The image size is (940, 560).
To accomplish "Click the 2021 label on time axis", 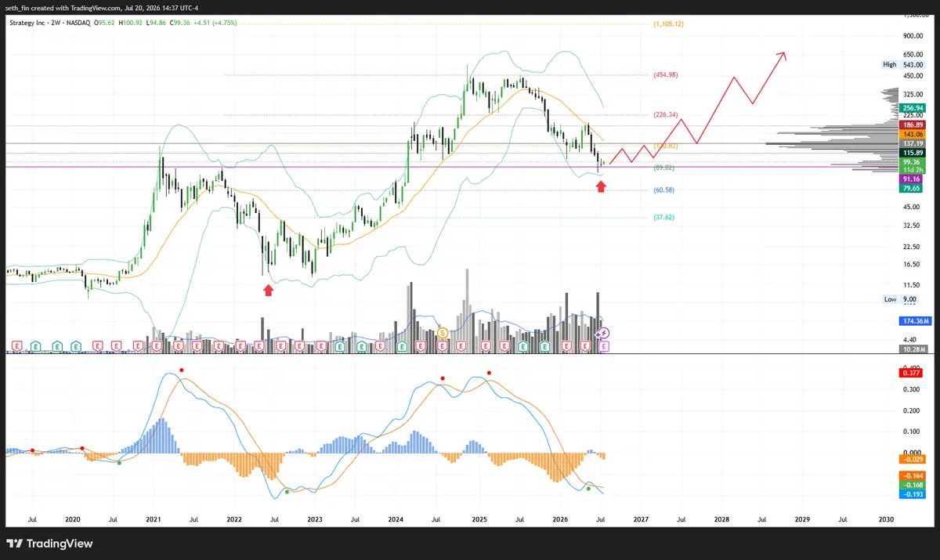I will (x=154, y=519).
